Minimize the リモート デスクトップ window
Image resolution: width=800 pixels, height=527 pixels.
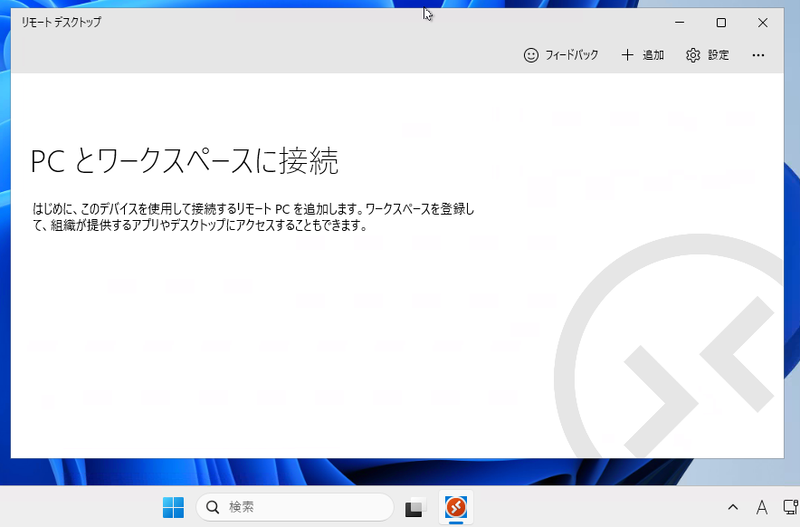[x=680, y=22]
